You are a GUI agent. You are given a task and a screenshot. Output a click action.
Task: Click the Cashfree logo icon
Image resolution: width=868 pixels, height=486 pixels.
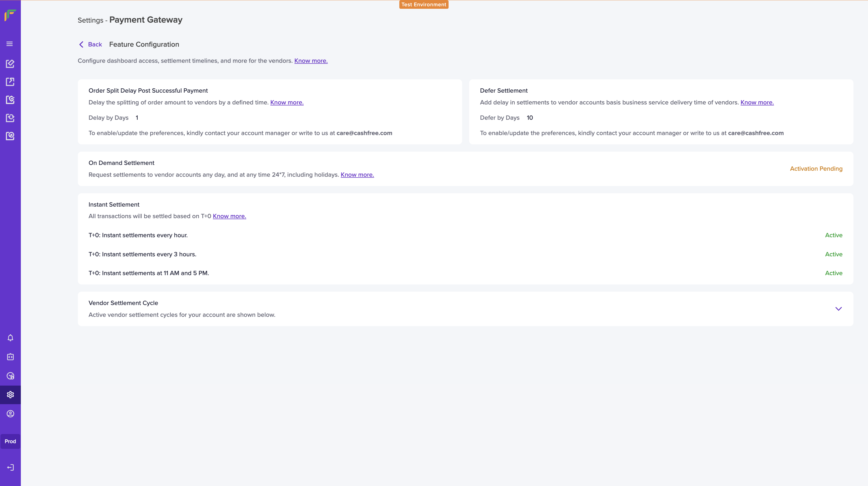(10, 15)
